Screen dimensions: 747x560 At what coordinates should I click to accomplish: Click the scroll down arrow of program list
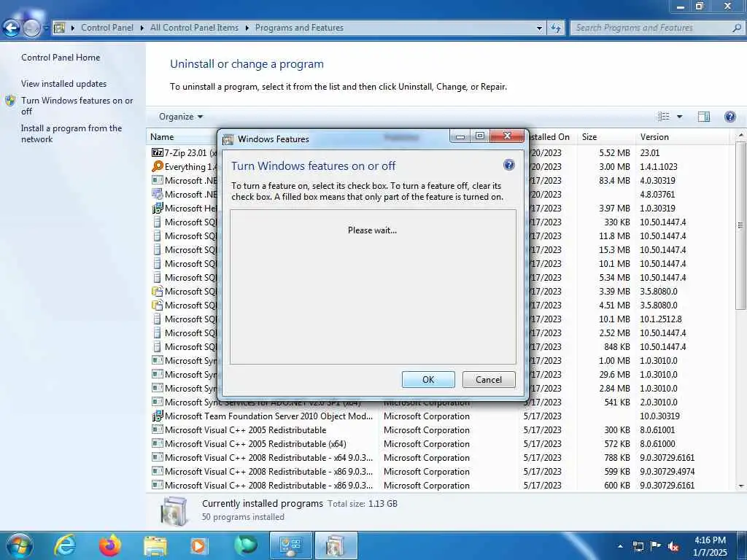[741, 486]
